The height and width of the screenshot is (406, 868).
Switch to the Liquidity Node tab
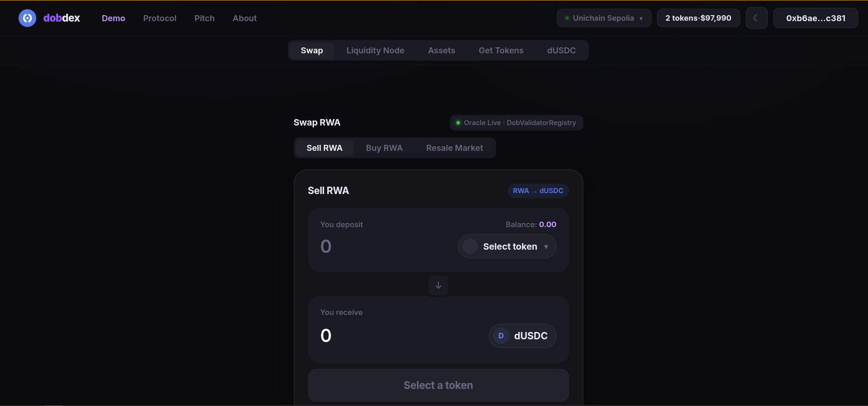[x=375, y=51]
